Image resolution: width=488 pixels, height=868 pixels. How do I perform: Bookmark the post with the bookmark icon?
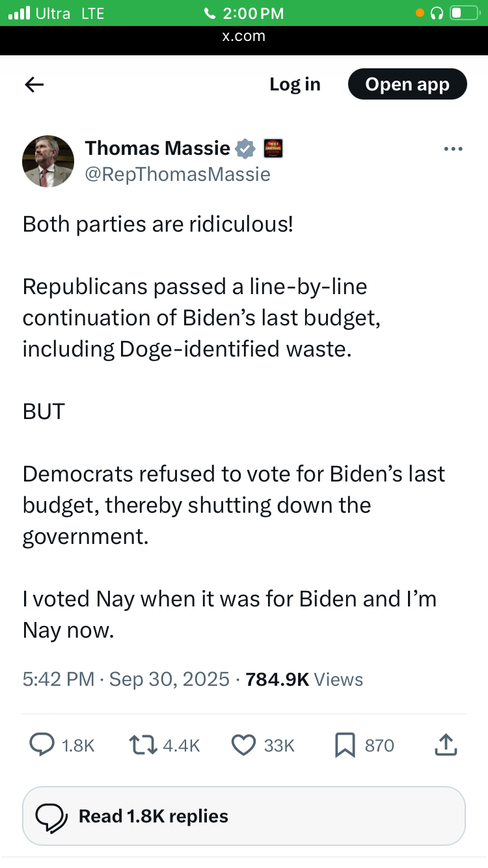click(345, 745)
